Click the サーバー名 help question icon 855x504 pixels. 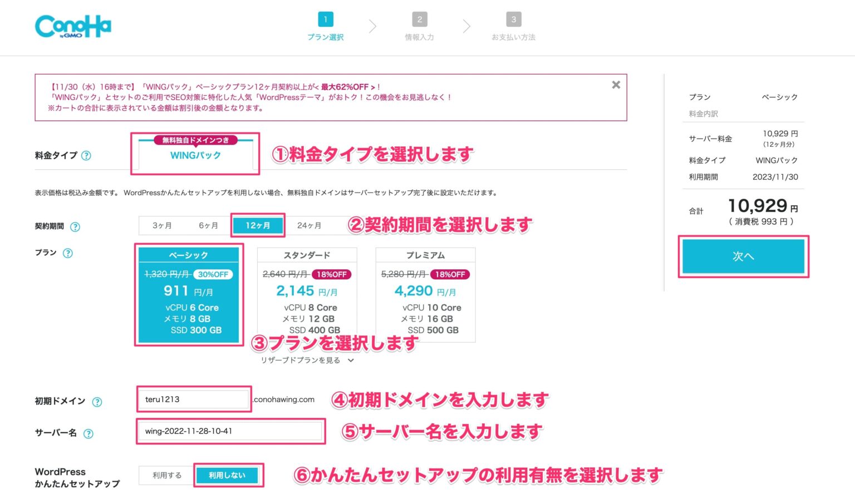[89, 433]
